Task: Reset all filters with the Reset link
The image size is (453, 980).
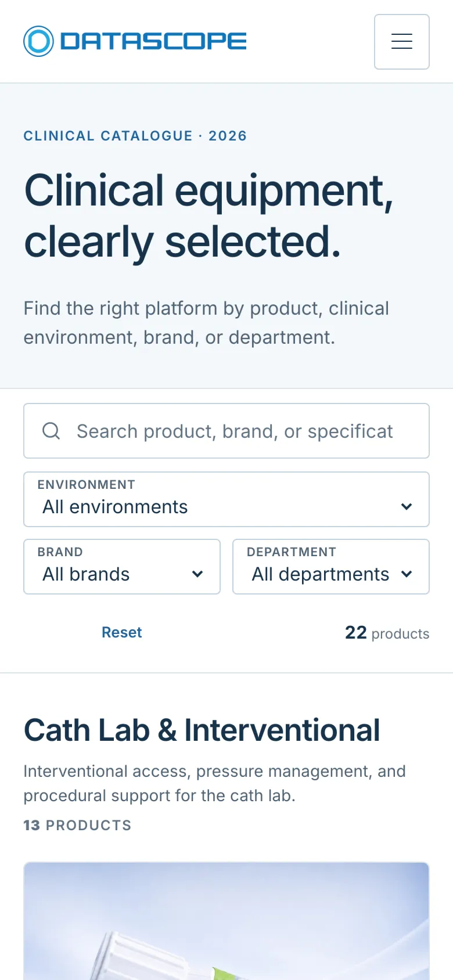Action: point(121,632)
